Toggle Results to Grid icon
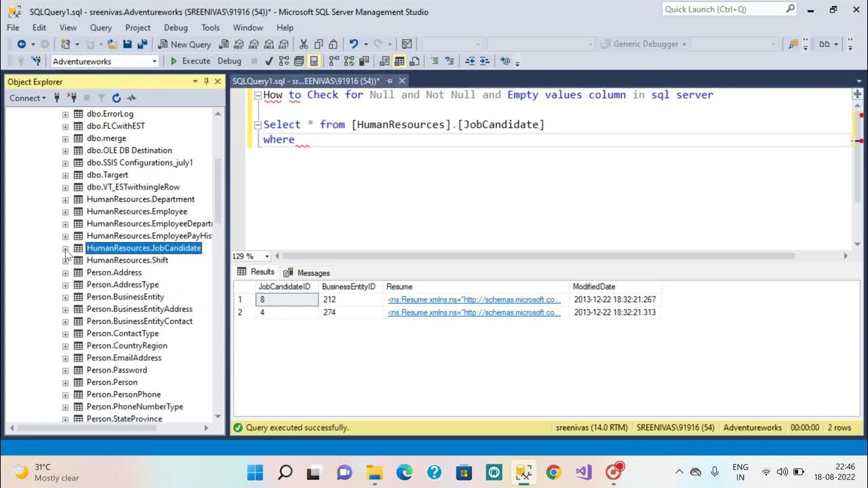 click(399, 61)
